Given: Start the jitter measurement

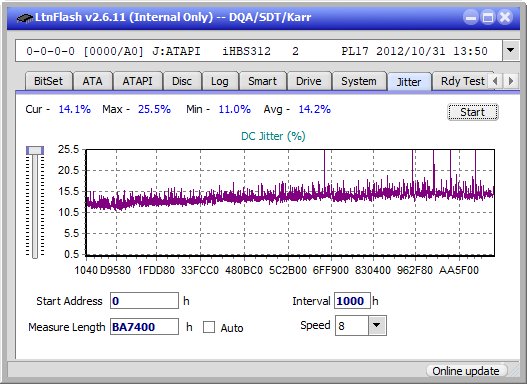Looking at the screenshot, I should click(x=473, y=112).
